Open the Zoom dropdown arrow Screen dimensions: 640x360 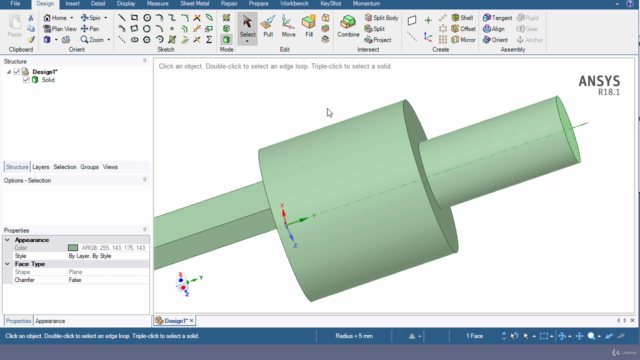(x=109, y=40)
